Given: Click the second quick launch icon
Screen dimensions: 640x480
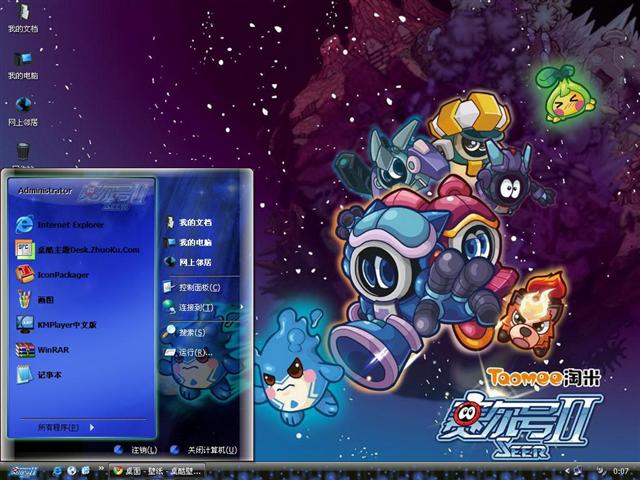Looking at the screenshot, I should [x=71, y=471].
